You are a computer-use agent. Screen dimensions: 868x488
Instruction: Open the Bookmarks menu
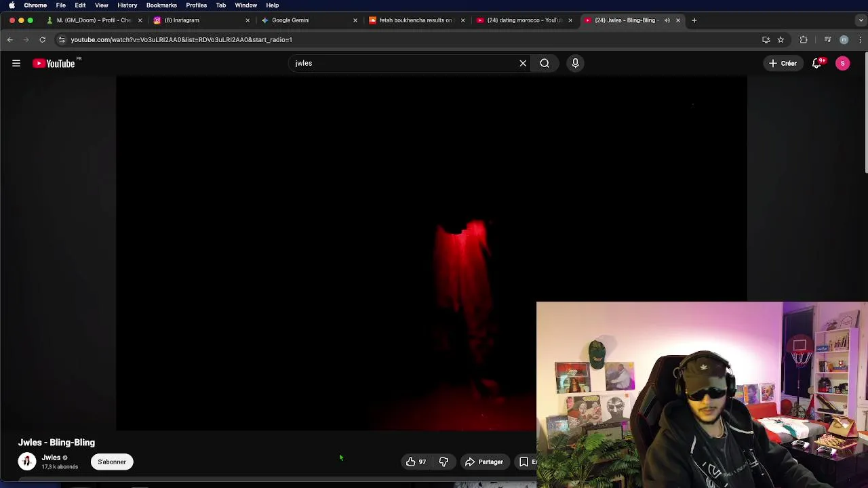pos(161,5)
